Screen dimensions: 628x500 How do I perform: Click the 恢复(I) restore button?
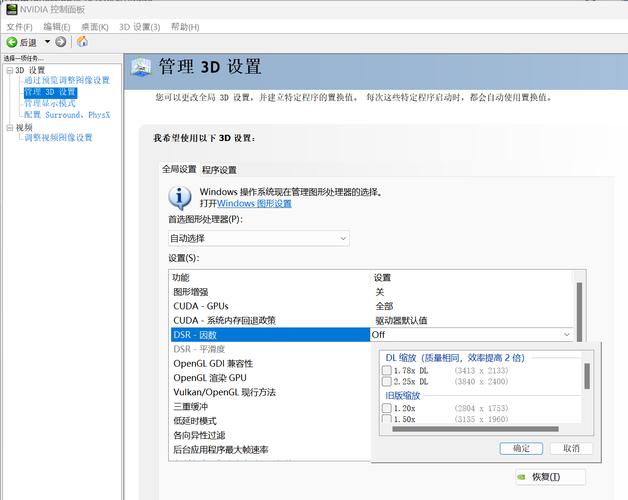[551, 477]
